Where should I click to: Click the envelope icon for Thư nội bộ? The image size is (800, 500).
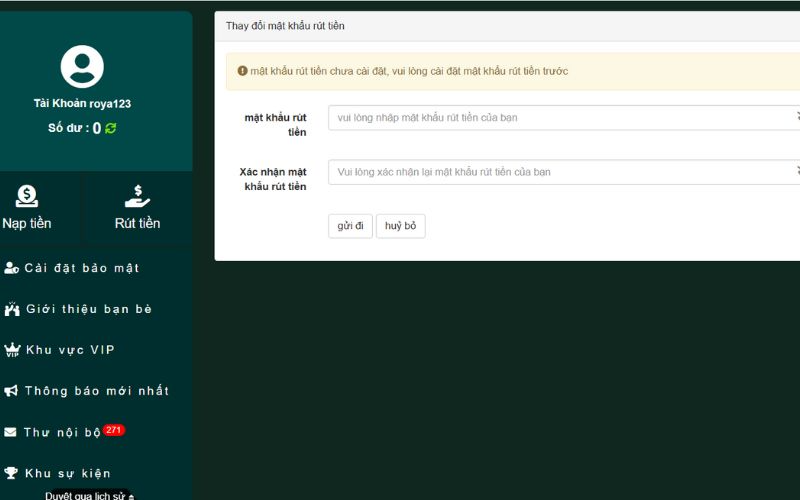[x=11, y=432]
